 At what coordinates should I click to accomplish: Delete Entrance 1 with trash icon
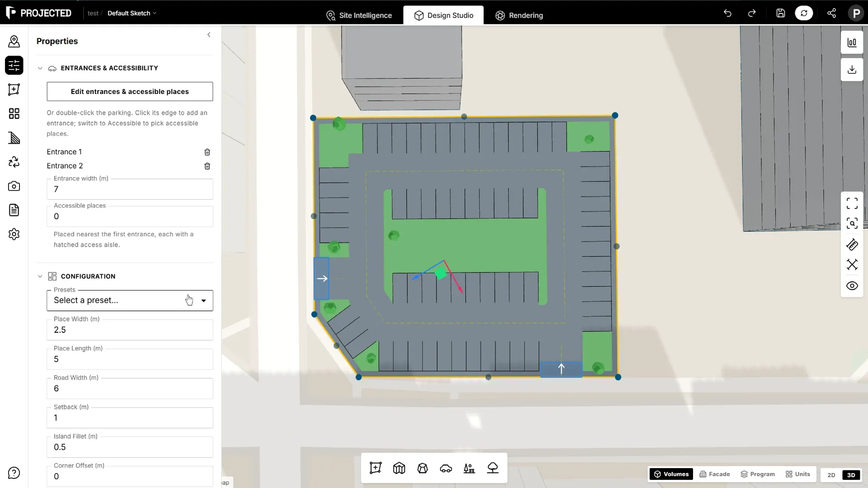click(207, 152)
